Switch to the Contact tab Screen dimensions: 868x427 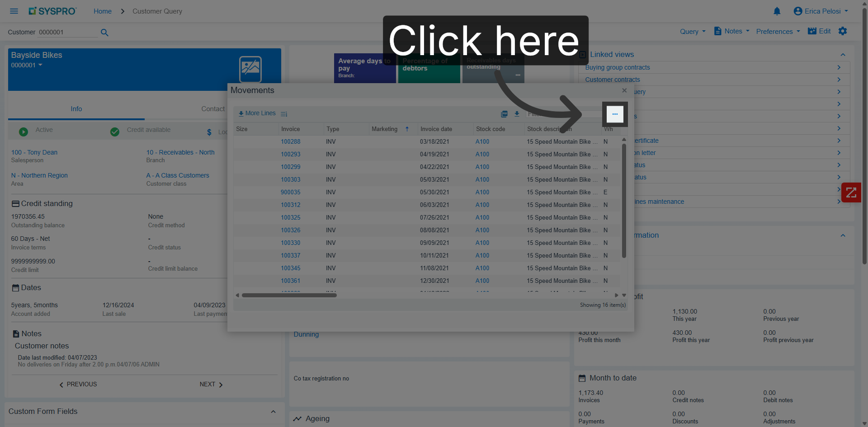click(x=213, y=109)
